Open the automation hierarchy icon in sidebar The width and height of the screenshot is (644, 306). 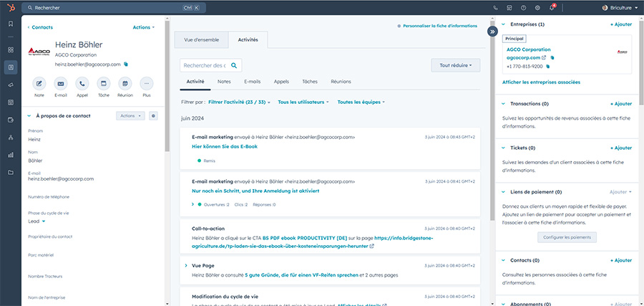pos(11,138)
